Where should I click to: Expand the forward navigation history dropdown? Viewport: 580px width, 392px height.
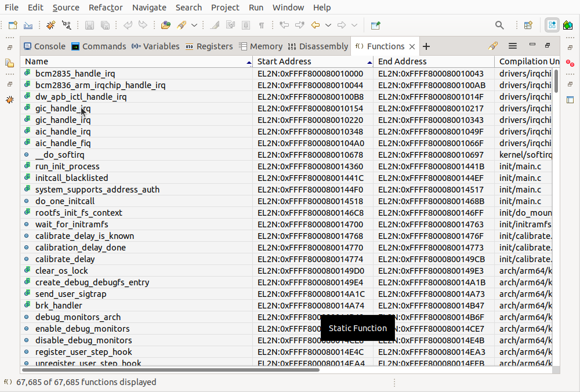click(354, 26)
